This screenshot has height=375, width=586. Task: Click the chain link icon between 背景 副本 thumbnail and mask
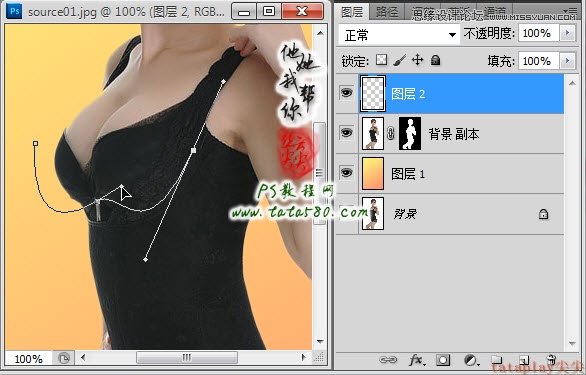[x=391, y=133]
